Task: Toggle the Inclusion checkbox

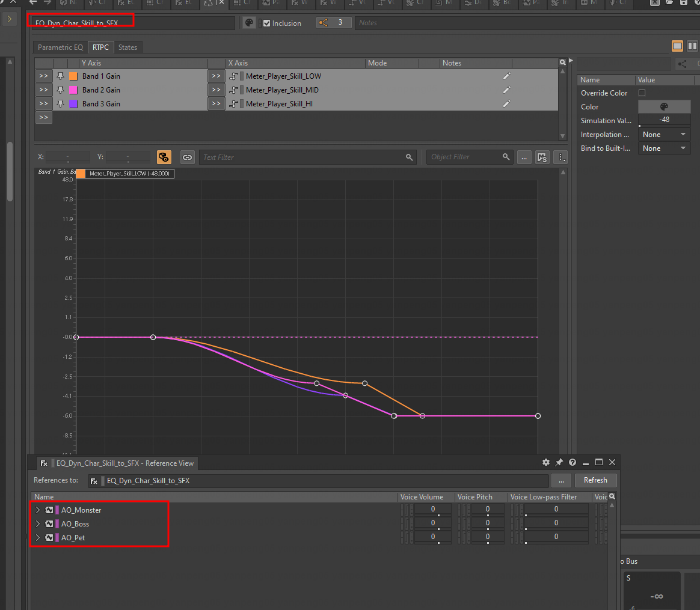Action: (x=266, y=23)
